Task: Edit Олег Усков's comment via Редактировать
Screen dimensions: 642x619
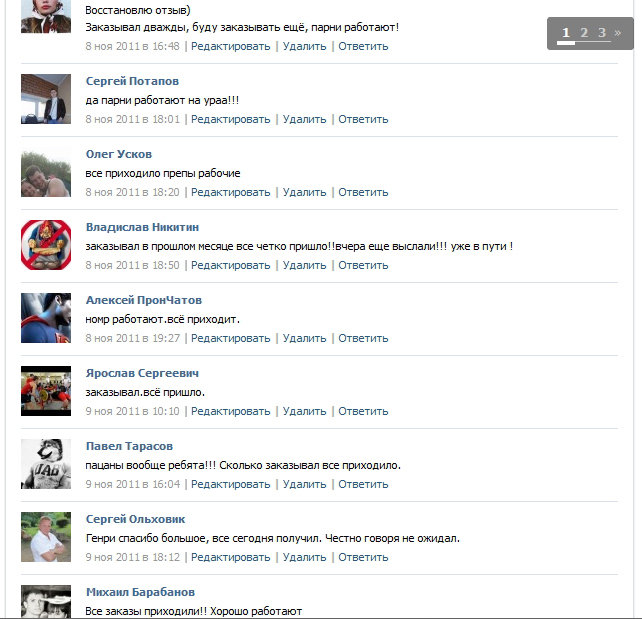Action: pyautogui.click(x=231, y=192)
